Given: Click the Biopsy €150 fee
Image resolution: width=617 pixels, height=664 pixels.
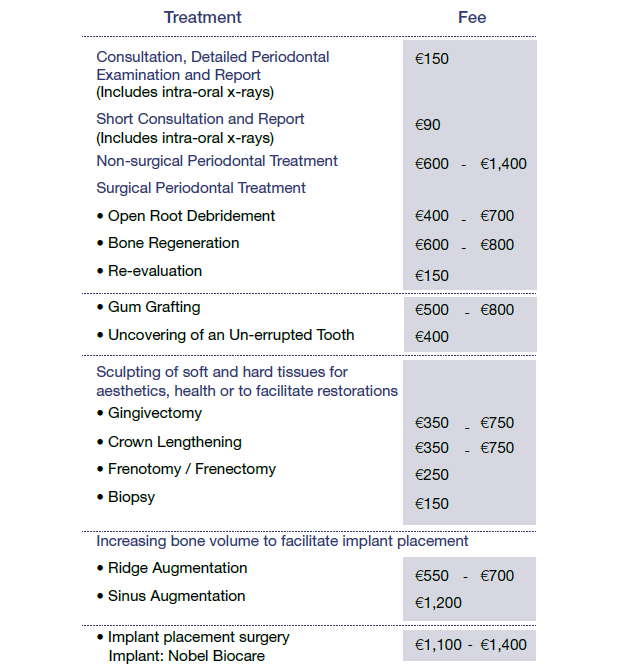Looking at the screenshot, I should click(x=432, y=504).
